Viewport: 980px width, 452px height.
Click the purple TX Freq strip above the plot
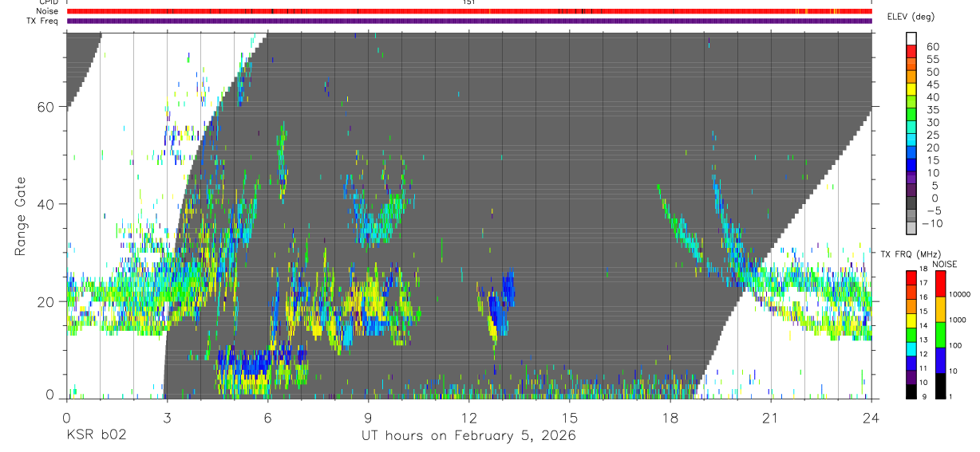(468, 21)
